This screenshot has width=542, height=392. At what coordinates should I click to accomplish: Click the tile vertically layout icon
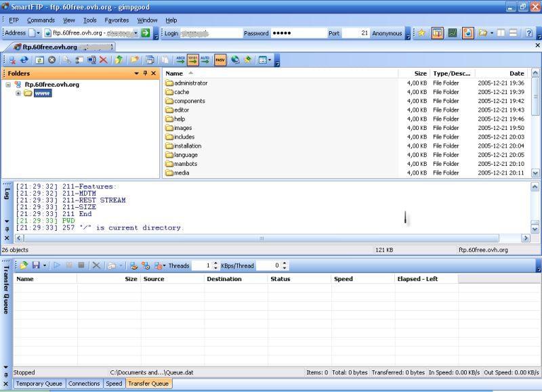pyautogui.click(x=501, y=32)
